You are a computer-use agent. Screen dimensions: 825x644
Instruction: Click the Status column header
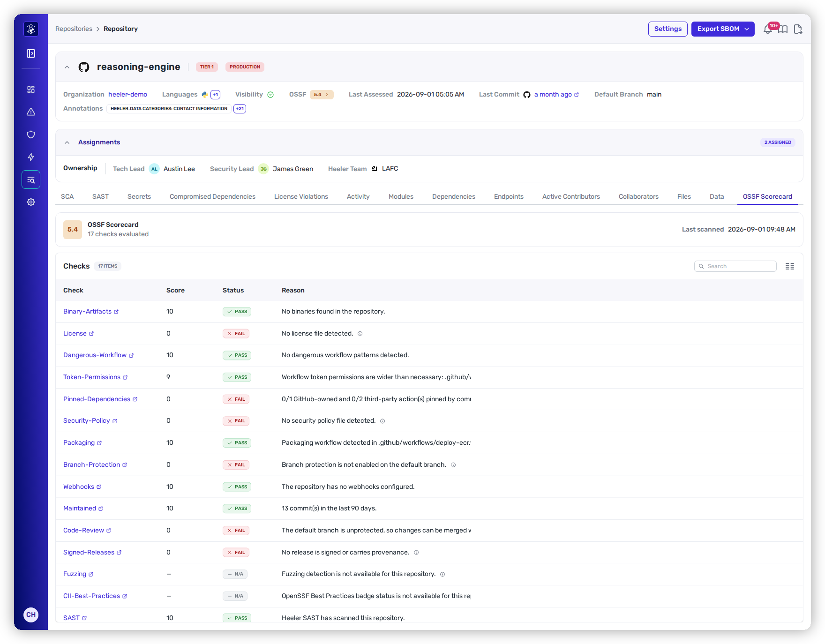click(233, 291)
